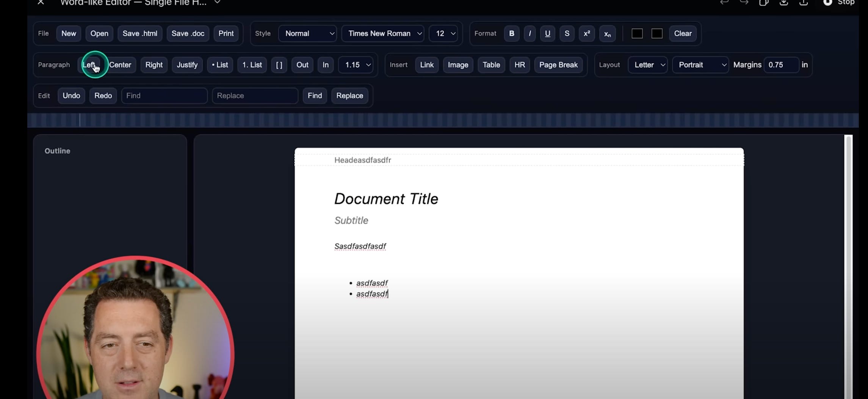Clear formatting with Clear button
868x399 pixels.
(683, 33)
